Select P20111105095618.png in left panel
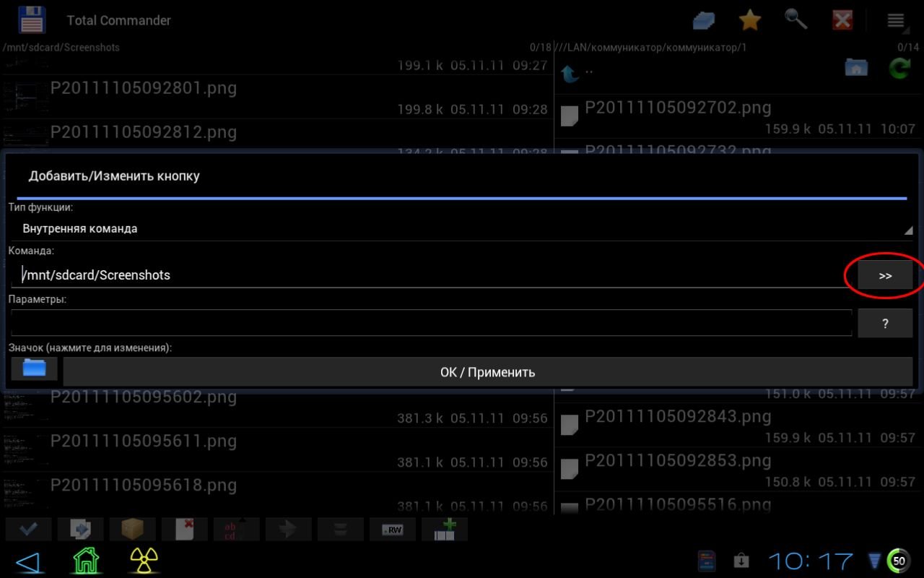 tap(276, 493)
